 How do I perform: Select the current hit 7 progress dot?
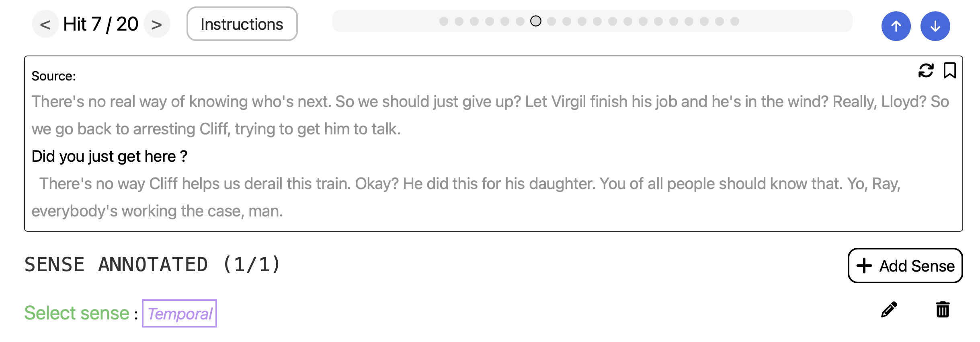[535, 21]
